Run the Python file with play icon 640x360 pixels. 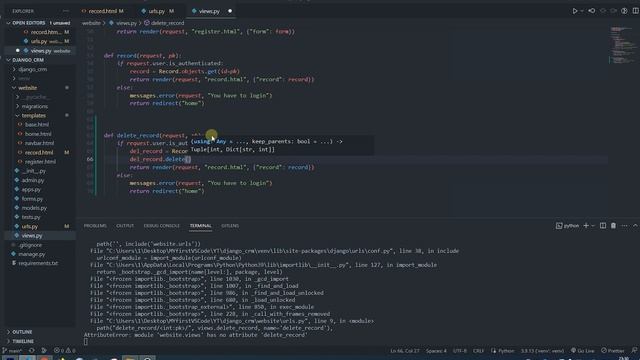click(x=575, y=11)
